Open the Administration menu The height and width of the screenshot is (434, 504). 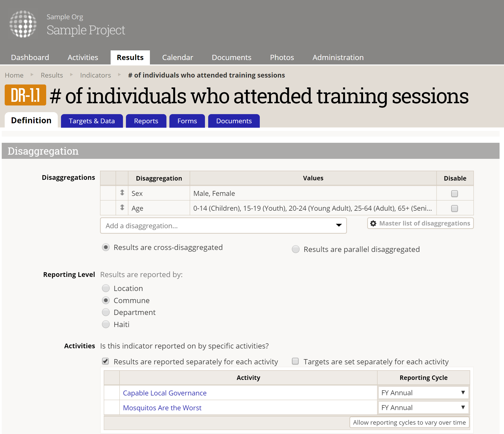click(x=338, y=58)
